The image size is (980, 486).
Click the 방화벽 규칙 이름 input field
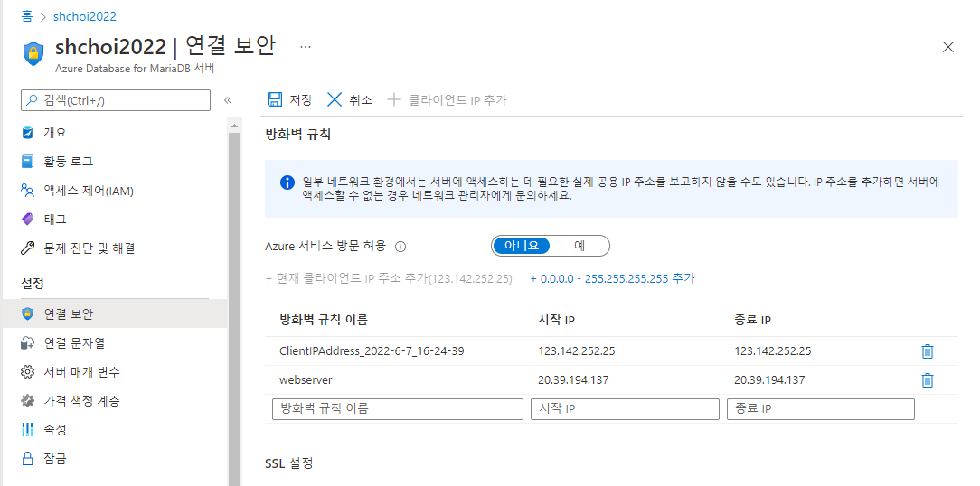tap(398, 409)
